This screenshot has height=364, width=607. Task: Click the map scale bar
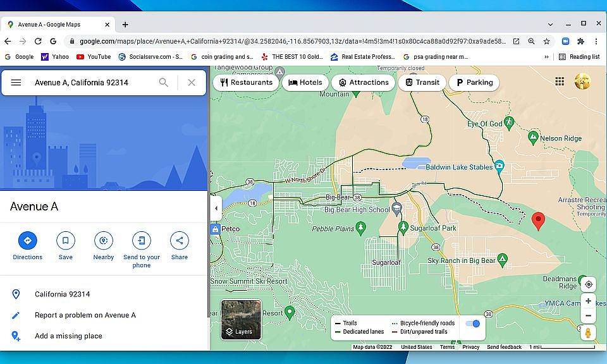[562, 347]
